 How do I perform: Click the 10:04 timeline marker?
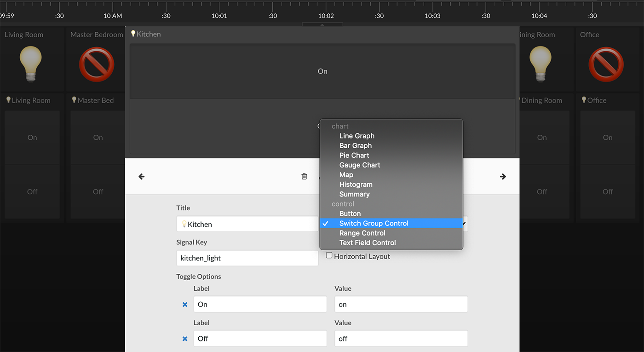coord(539,16)
